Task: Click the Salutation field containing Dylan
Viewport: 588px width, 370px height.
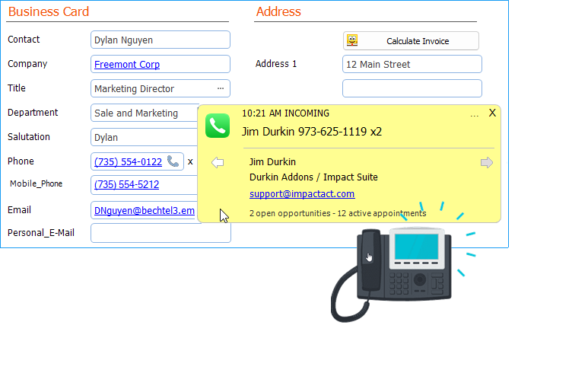Action: click(143, 137)
